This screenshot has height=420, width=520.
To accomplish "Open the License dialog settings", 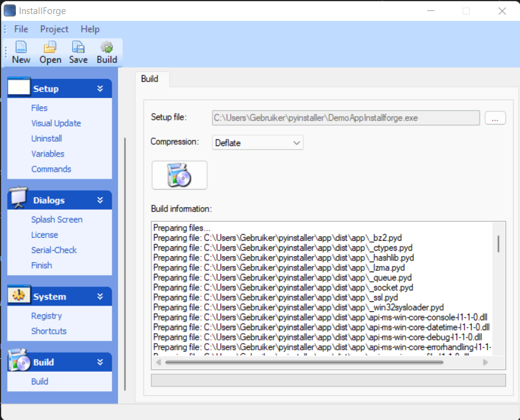I will (x=45, y=235).
